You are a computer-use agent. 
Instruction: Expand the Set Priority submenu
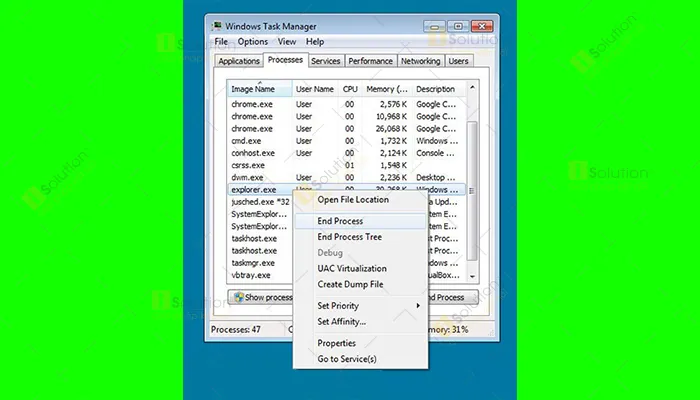tap(360, 306)
